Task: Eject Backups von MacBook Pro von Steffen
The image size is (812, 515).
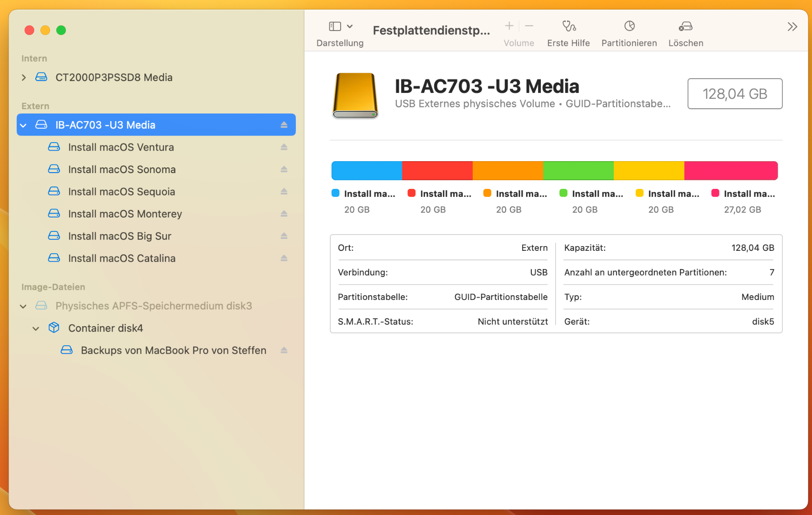Action: click(x=284, y=350)
